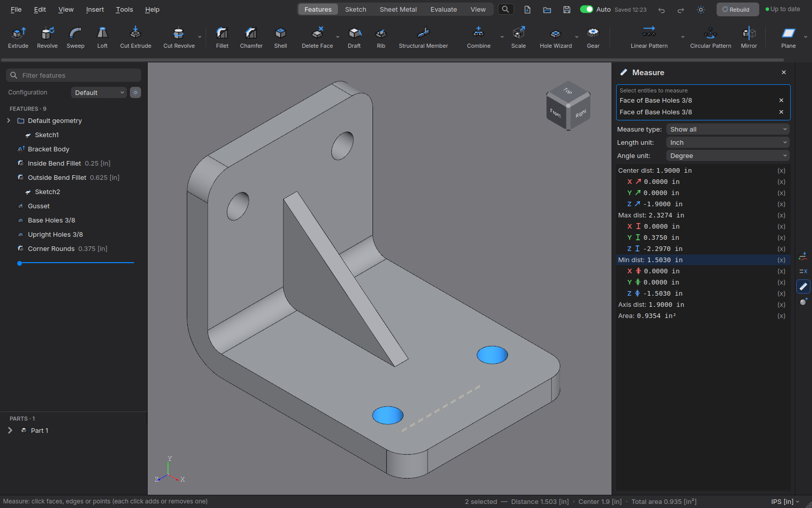Open the IPS [in] unit system selector
This screenshot has width=812, height=508.
click(x=785, y=501)
